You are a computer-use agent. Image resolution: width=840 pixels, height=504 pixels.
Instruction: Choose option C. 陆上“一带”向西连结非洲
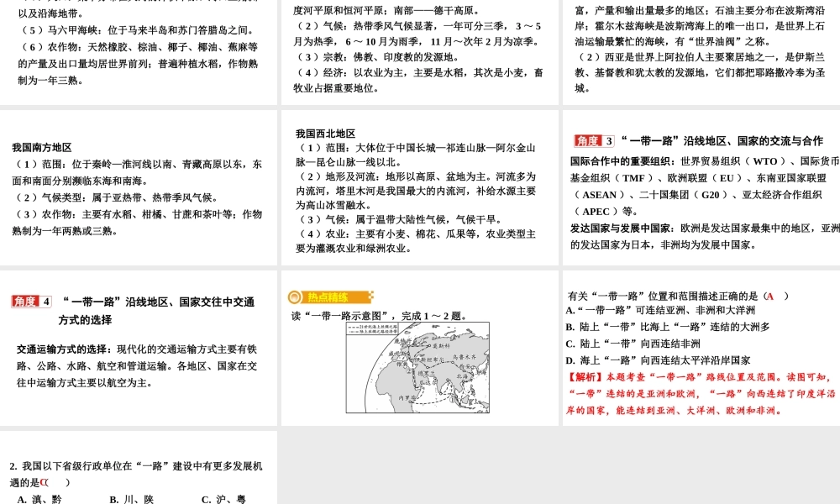point(633,344)
